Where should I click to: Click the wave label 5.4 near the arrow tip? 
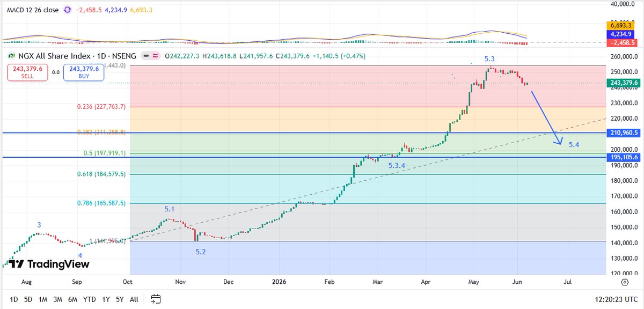coord(574,145)
